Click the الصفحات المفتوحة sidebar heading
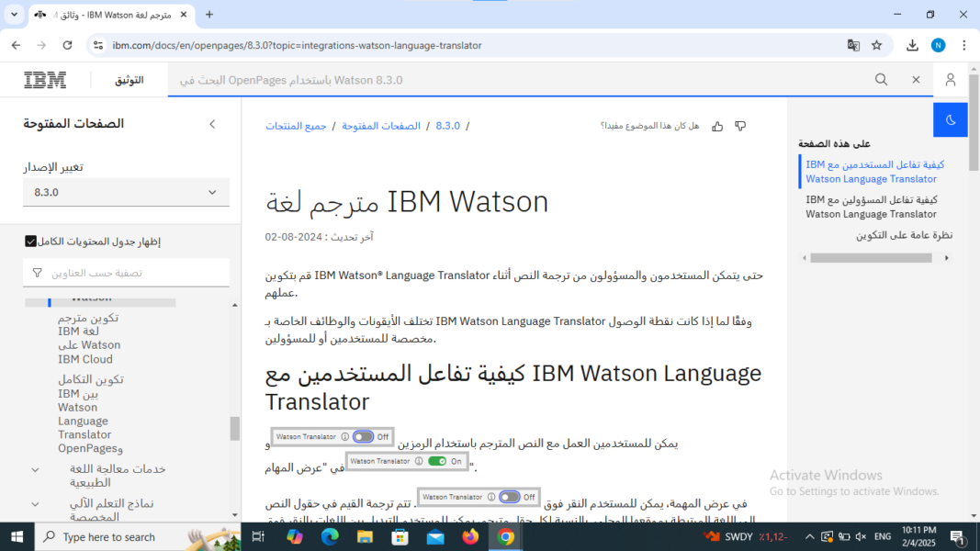The width and height of the screenshot is (980, 551). pos(73,124)
